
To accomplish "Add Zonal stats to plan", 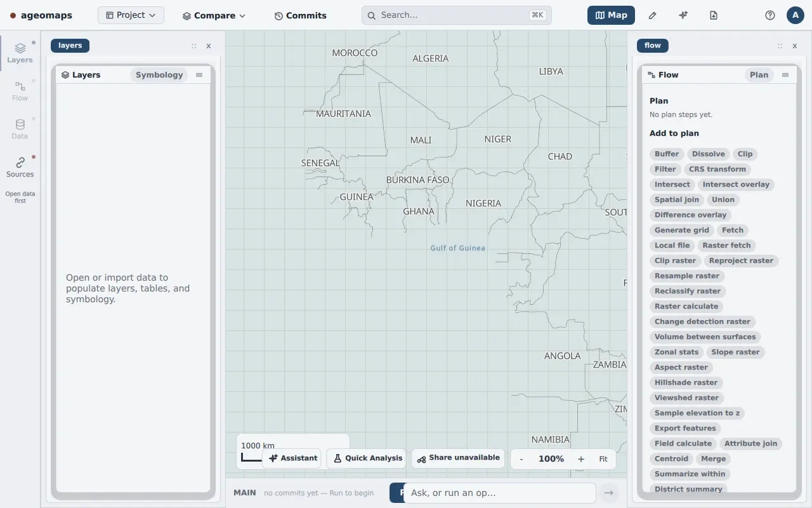I will (x=677, y=352).
